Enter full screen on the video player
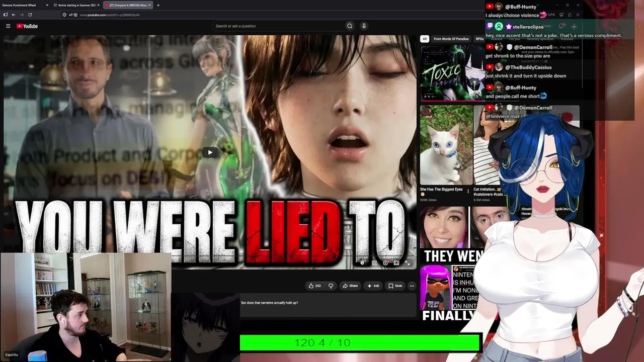644x362 pixels. (408, 263)
